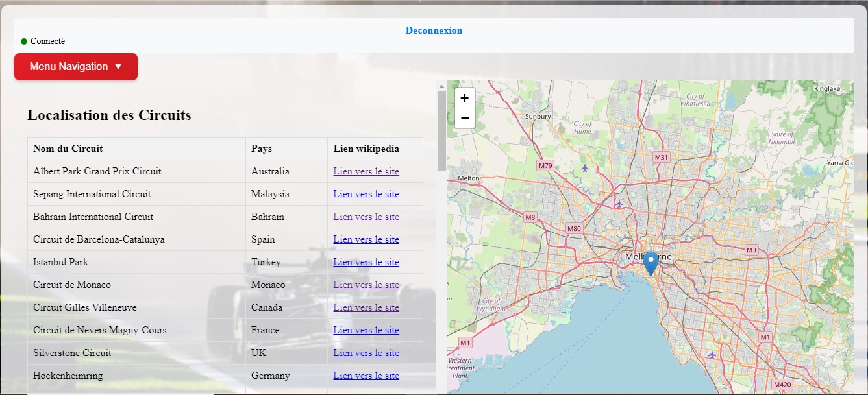The image size is (868, 395).
Task: Zoom out on the map
Action: point(464,118)
